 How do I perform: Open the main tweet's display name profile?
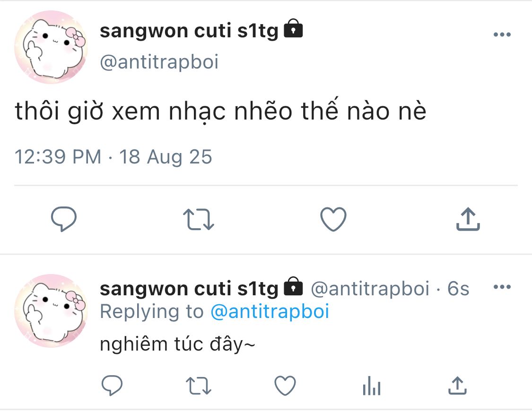pos(189,32)
